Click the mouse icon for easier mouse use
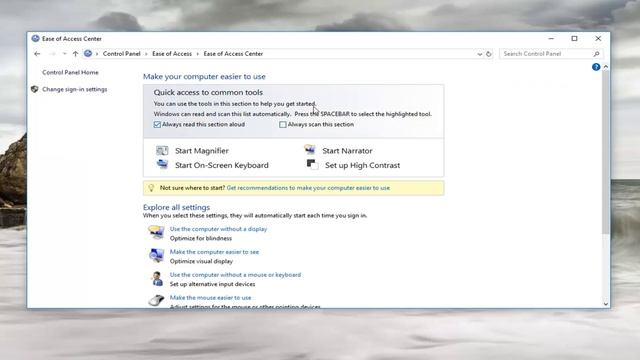Viewport: 640px width, 360px height. pyautogui.click(x=156, y=301)
